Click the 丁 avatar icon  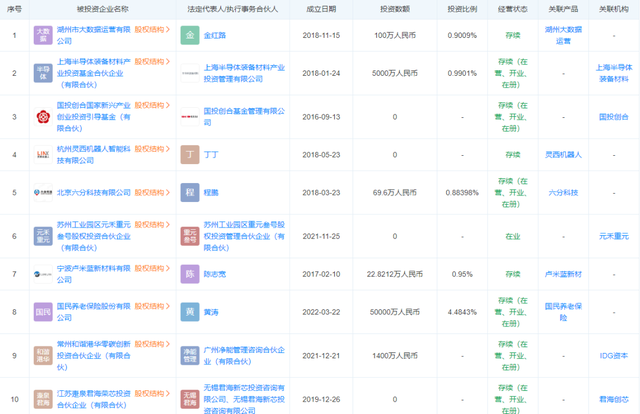(x=190, y=155)
